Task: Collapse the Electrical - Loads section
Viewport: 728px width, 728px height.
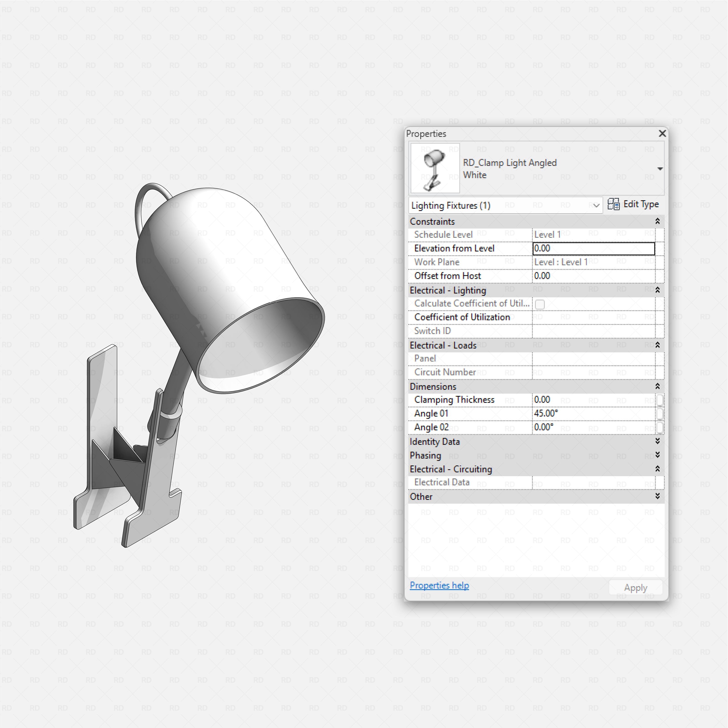Action: click(657, 345)
